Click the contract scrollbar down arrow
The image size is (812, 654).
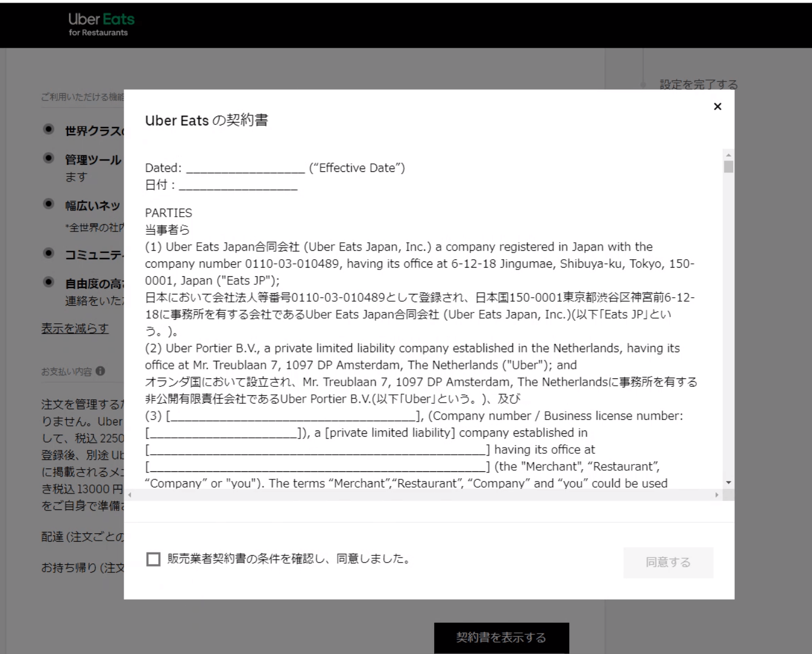(729, 483)
